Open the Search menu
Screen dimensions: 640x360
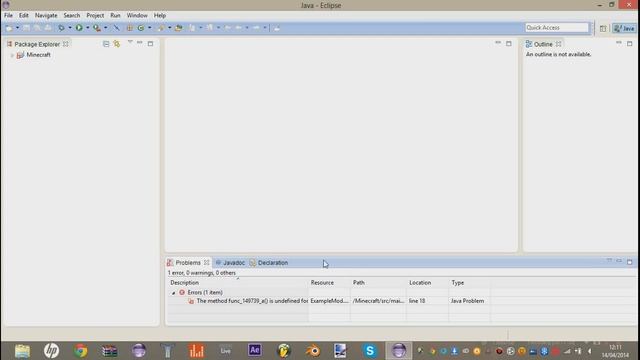click(71, 15)
